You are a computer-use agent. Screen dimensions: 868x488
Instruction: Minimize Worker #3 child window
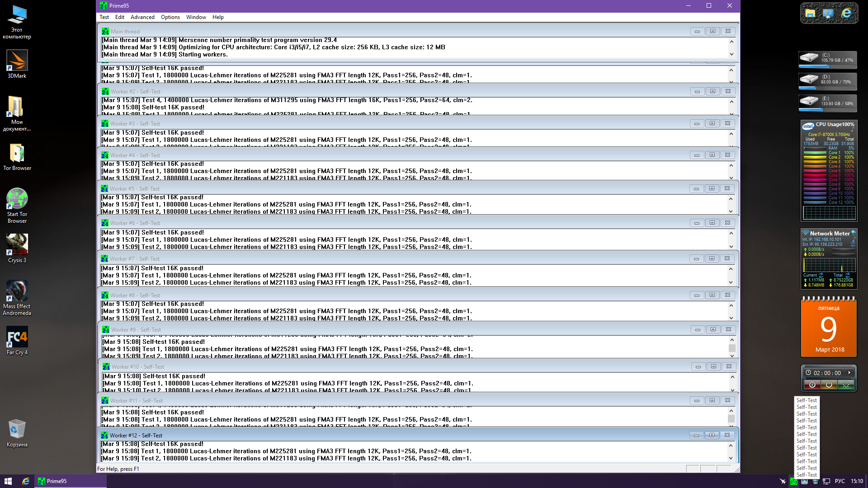pyautogui.click(x=697, y=123)
